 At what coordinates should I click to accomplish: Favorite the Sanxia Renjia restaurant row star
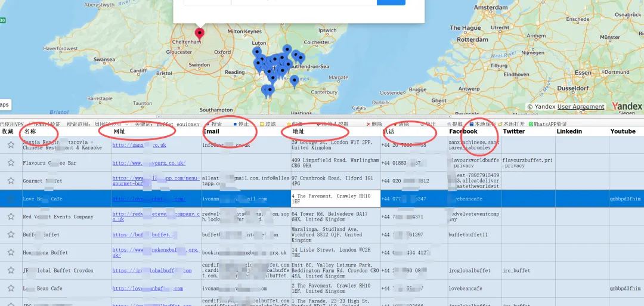coord(11,145)
